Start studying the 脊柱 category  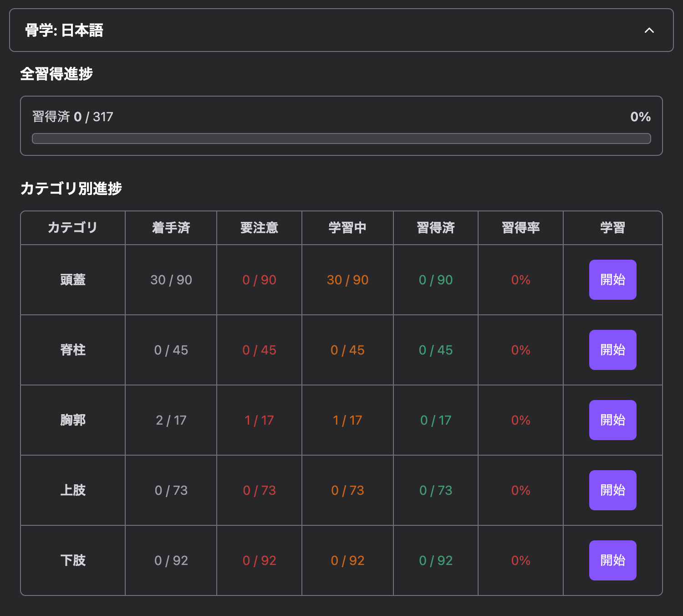point(613,350)
